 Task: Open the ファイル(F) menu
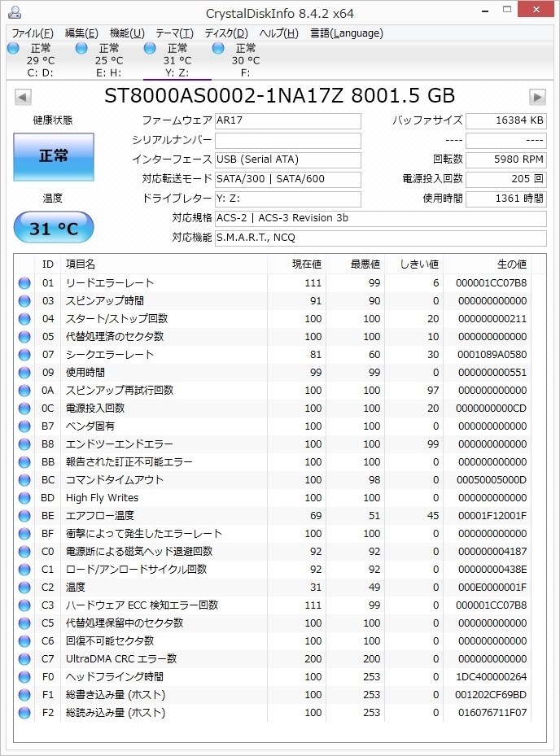point(33,33)
